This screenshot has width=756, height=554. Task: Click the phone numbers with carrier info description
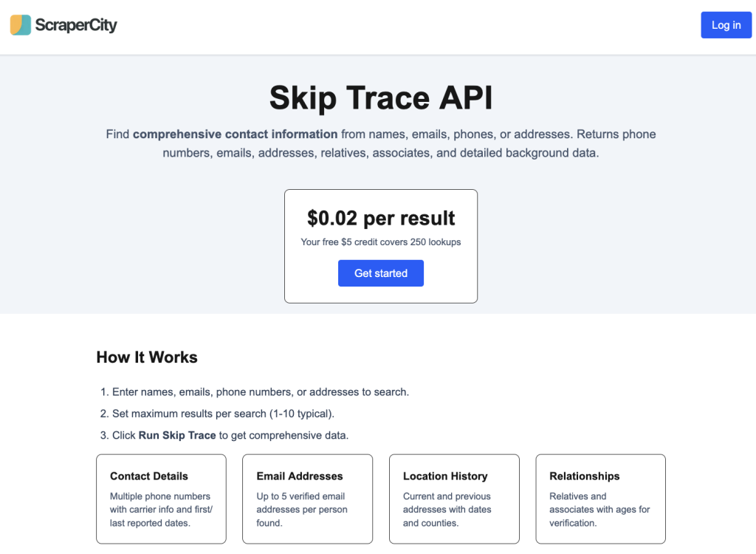coord(161,510)
